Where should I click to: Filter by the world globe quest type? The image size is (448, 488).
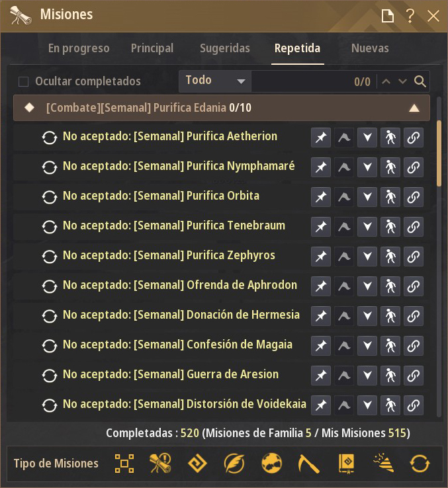coord(272,464)
